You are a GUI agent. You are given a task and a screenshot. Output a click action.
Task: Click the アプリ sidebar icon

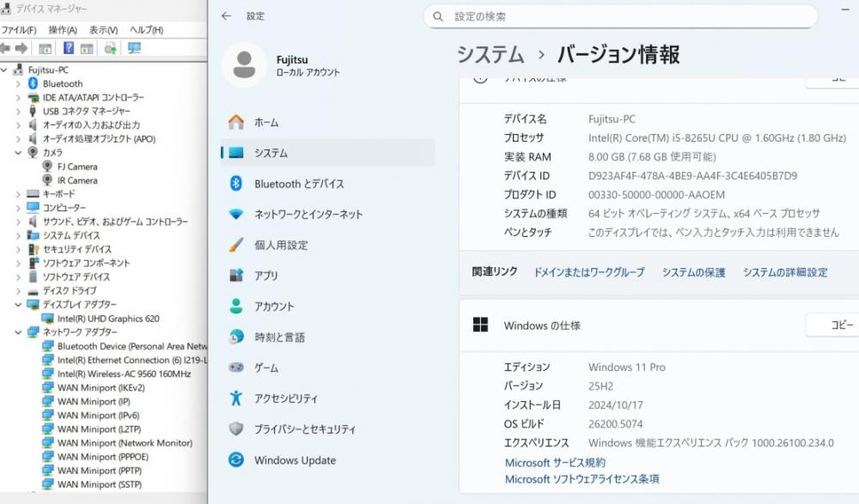click(236, 276)
